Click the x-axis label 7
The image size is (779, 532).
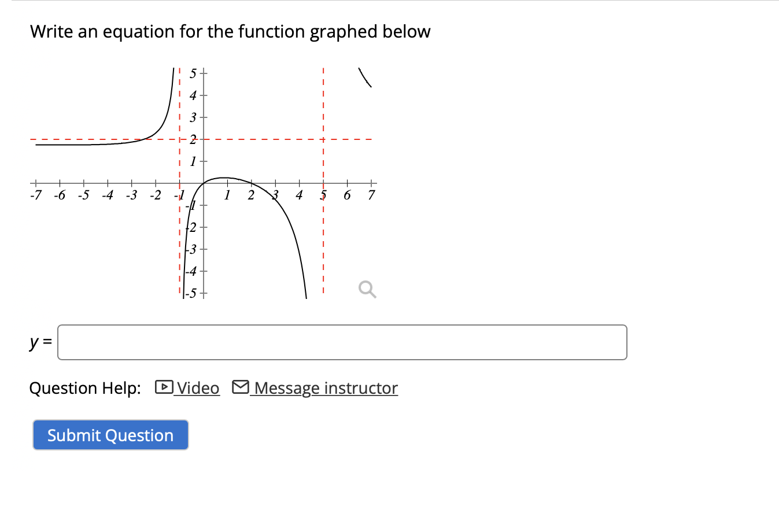pyautogui.click(x=371, y=195)
